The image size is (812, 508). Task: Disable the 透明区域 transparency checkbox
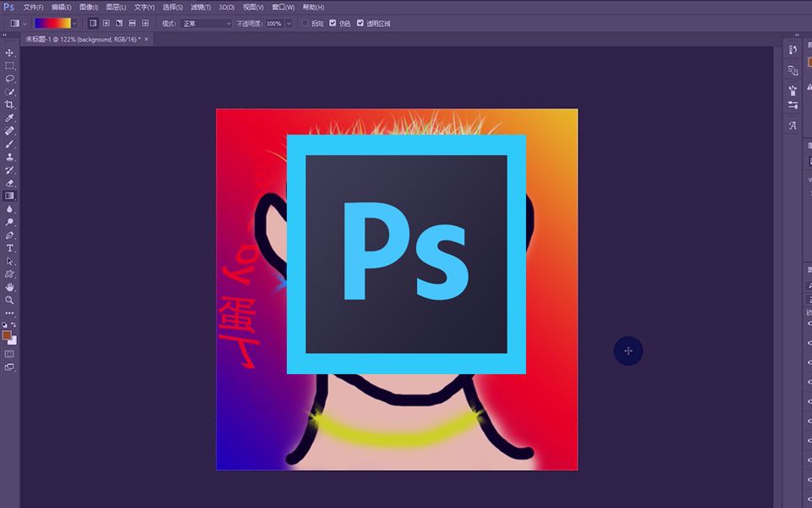tap(360, 23)
